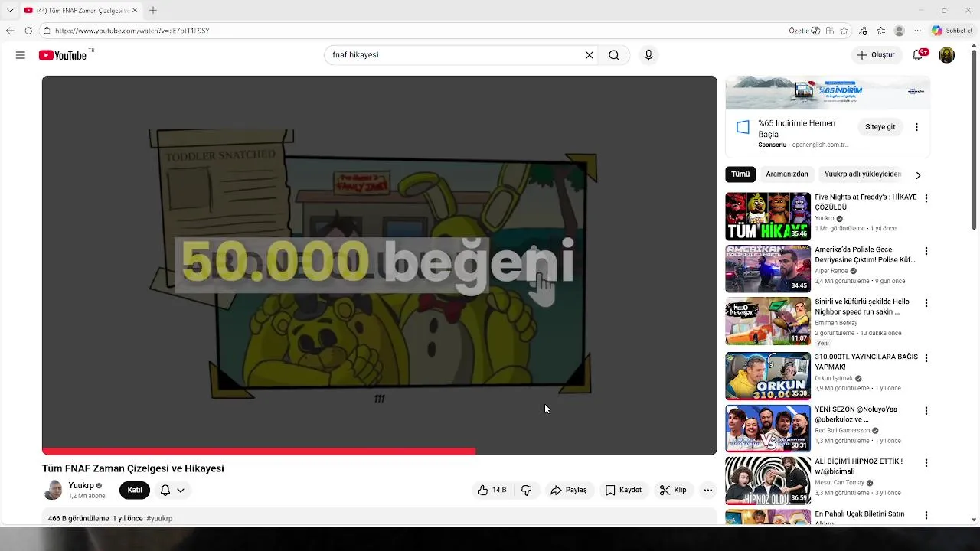Screen dimensions: 980x551
Task: Click the 466 B görüntüleme text
Action: click(x=79, y=519)
